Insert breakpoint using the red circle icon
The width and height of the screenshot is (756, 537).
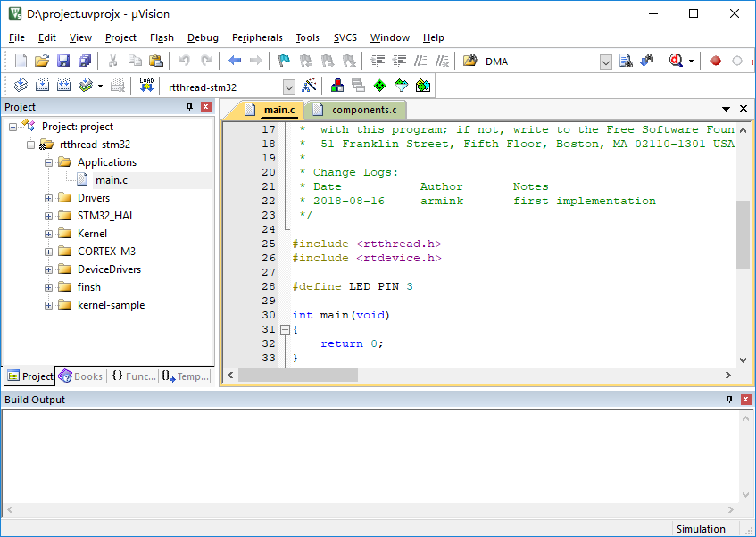(715, 61)
